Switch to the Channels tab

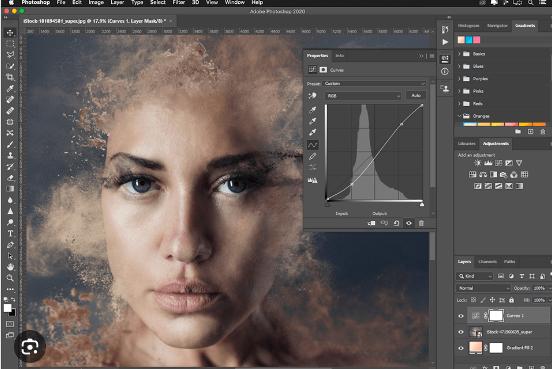click(488, 262)
